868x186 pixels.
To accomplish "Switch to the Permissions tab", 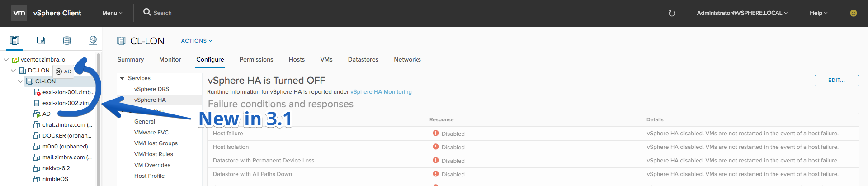I will pos(256,59).
